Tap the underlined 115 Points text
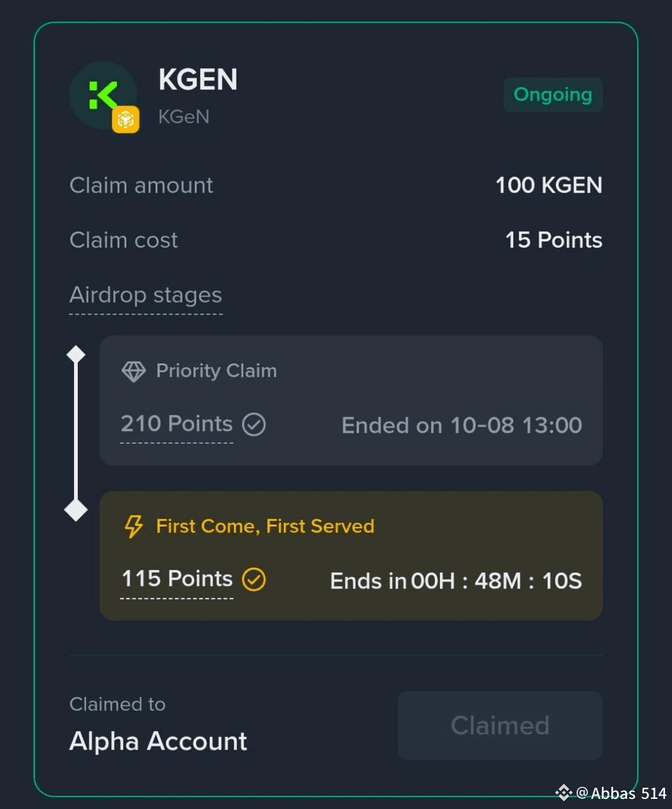The image size is (672, 809). pos(176,579)
